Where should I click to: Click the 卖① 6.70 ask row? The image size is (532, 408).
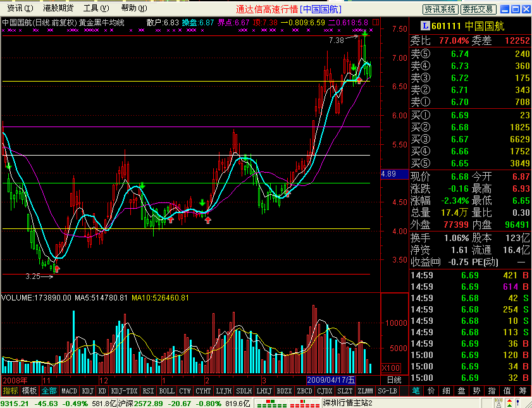470,102
